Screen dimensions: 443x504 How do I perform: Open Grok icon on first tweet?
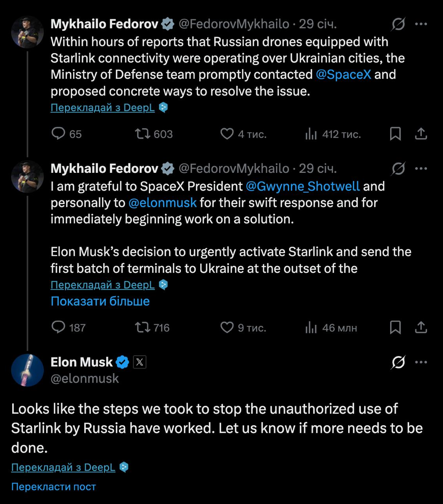click(x=398, y=24)
